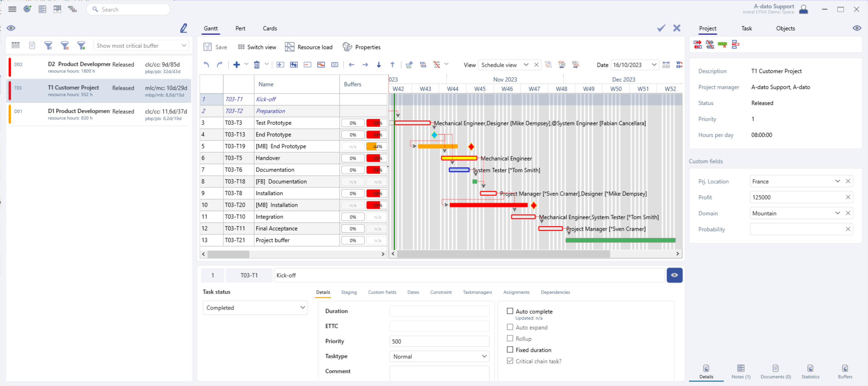Open the 'Show most critical buffer' dropdown

184,45
